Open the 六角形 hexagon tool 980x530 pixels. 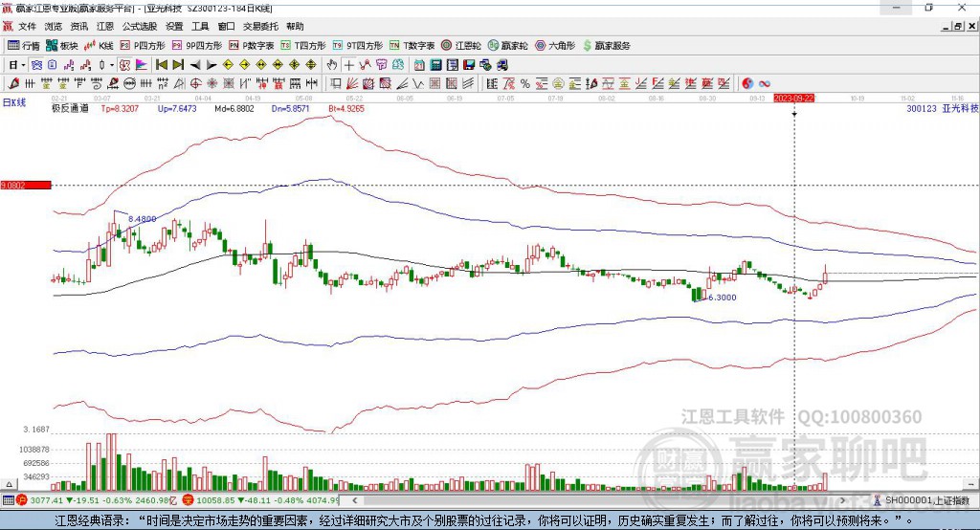click(555, 46)
